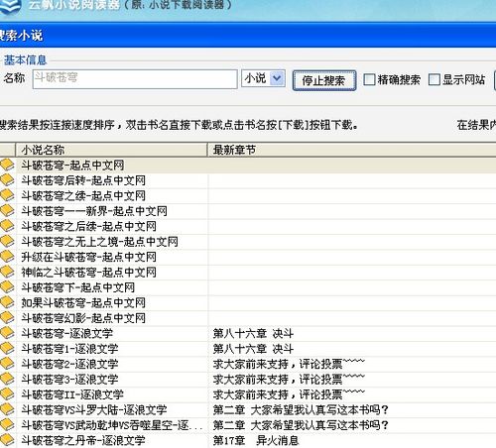This screenshot has height=448, width=496.
Task: Click 停止搜索 button
Action: coord(324,80)
